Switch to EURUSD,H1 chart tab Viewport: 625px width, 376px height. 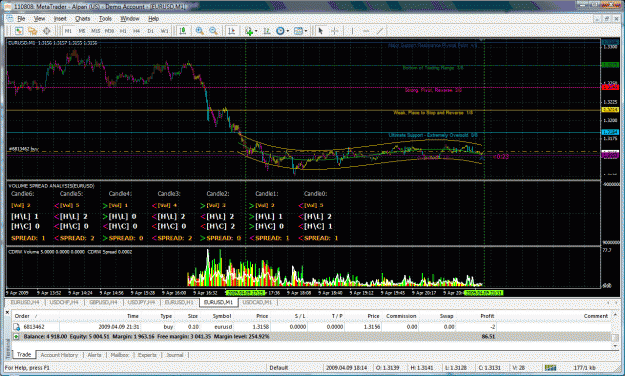click(x=179, y=303)
